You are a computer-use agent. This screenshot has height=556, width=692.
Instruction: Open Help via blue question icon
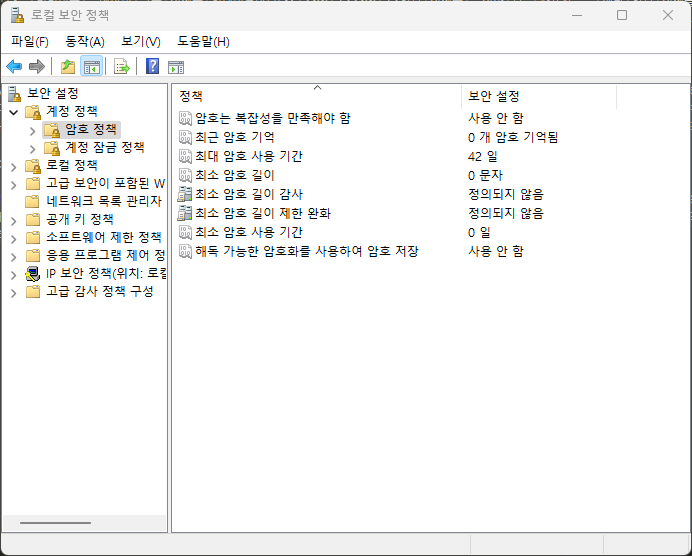(x=152, y=67)
